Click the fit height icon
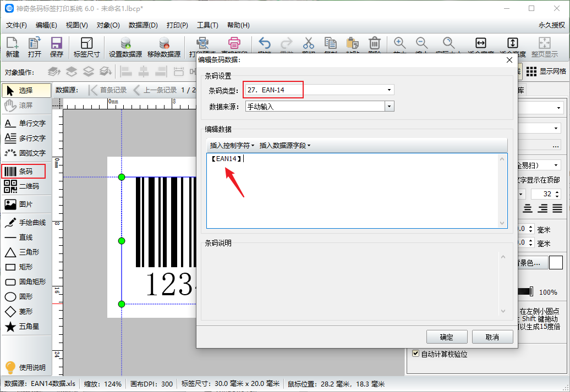 click(513, 43)
